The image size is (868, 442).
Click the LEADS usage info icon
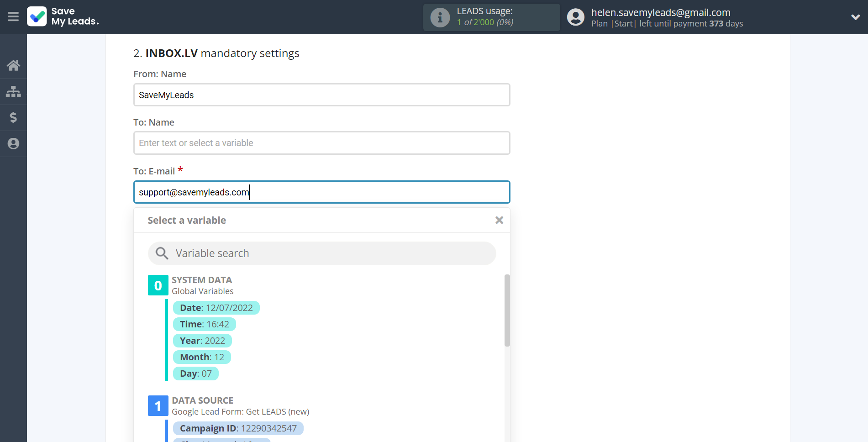440,17
